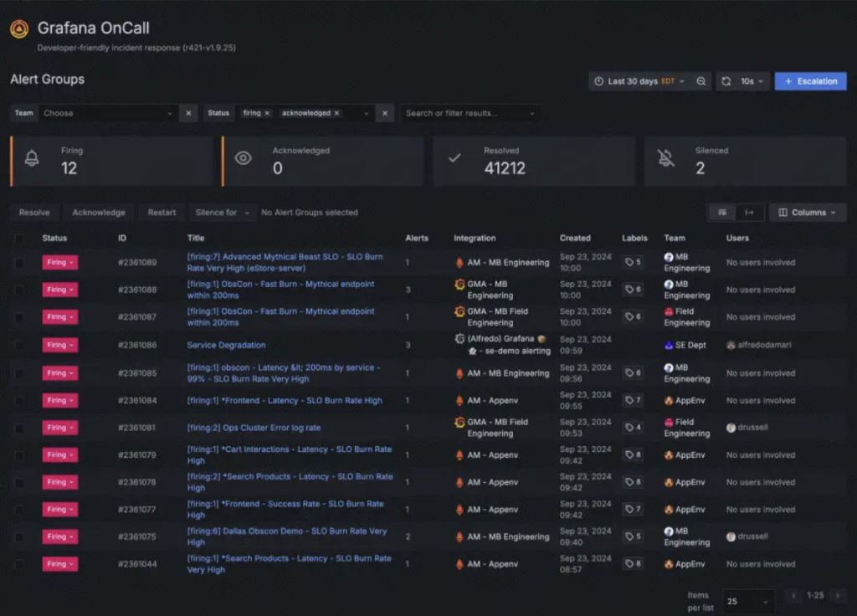
Task: Remove the acknowledged status filter chip
Action: [x=336, y=113]
